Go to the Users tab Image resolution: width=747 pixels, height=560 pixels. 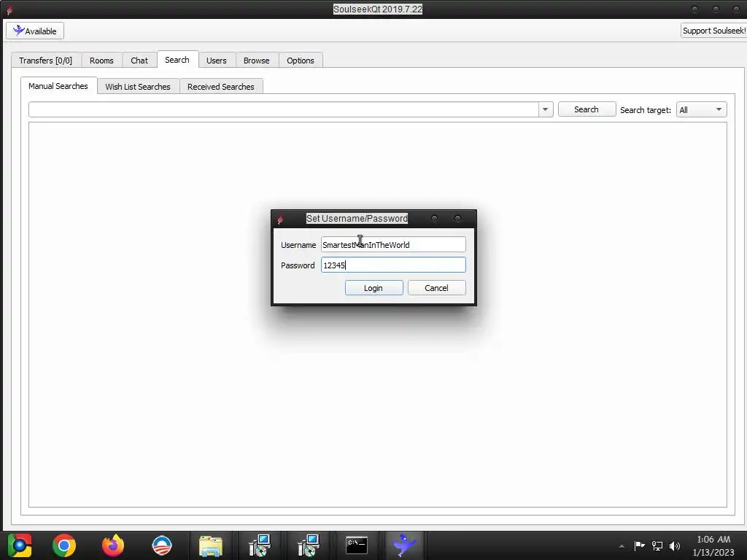[x=216, y=61]
